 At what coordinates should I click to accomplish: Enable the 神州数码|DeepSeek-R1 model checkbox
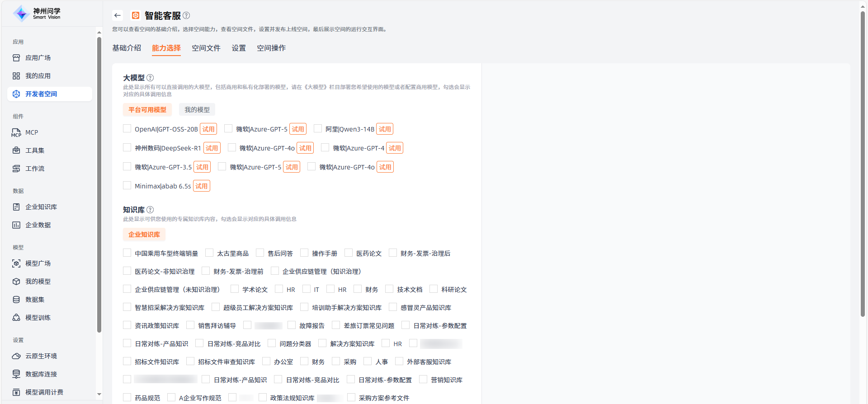point(127,148)
